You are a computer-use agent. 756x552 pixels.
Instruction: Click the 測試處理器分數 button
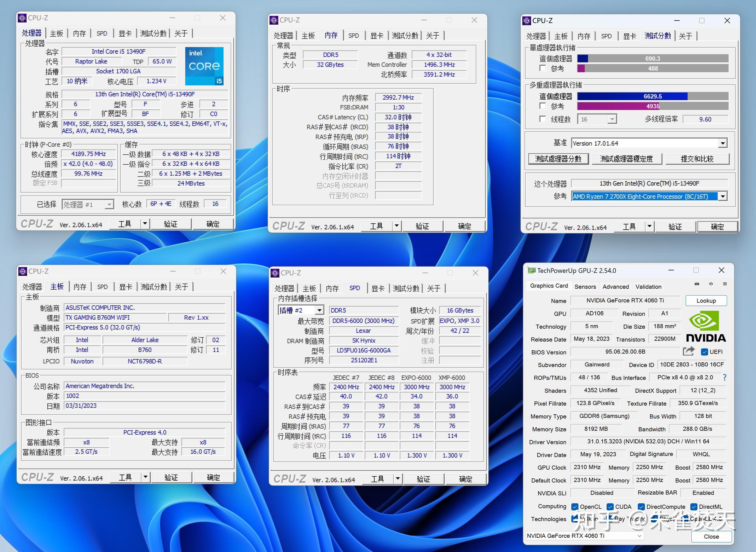click(558, 159)
